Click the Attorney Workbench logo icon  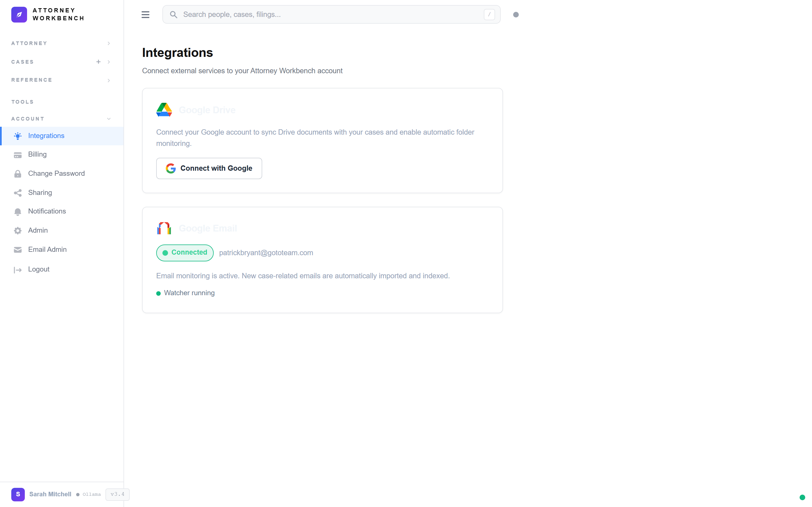coord(19,14)
